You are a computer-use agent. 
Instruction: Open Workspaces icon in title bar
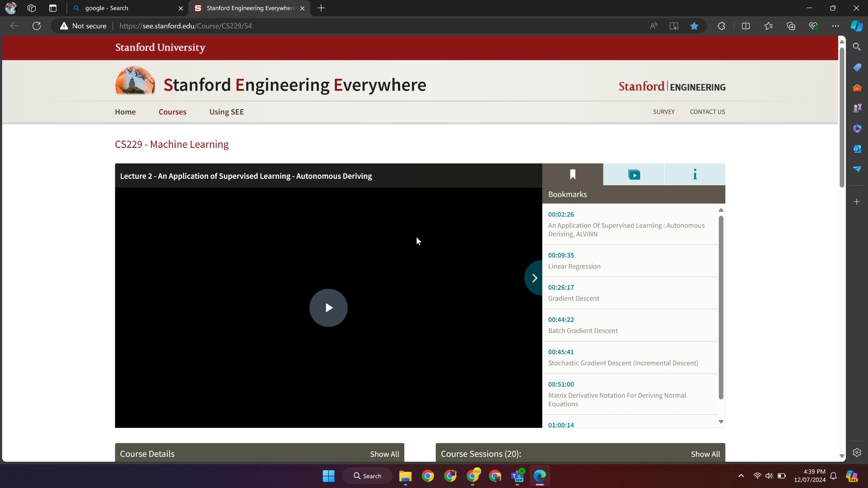(x=31, y=8)
